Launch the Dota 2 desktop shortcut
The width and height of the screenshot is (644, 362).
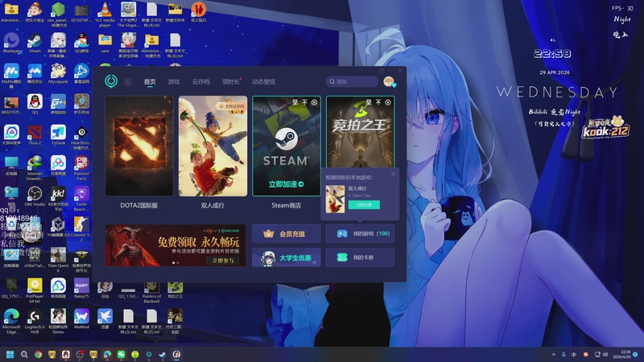35,135
